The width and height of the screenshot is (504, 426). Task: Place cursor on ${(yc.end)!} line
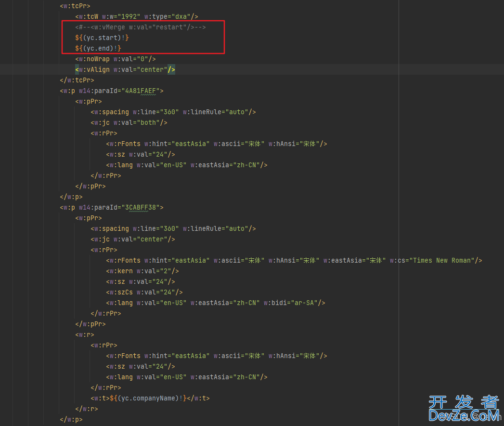pyautogui.click(x=98, y=48)
